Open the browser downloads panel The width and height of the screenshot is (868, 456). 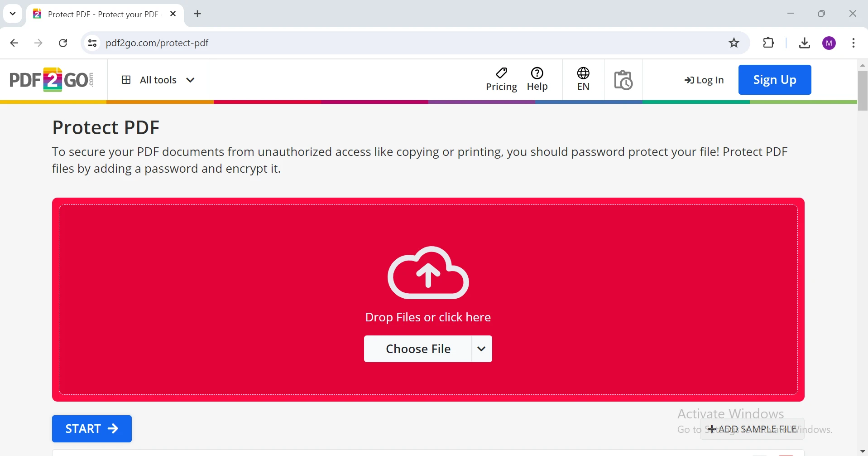coord(805,43)
